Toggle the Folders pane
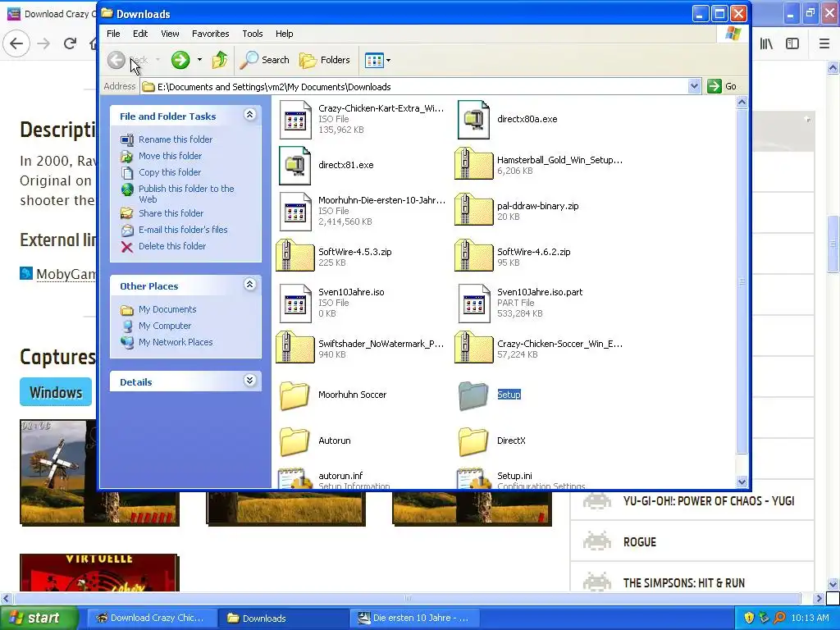This screenshot has height=630, width=840. coord(325,60)
